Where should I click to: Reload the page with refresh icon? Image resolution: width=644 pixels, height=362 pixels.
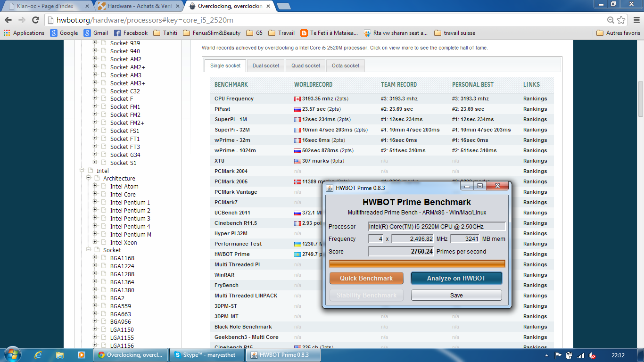tap(35, 20)
